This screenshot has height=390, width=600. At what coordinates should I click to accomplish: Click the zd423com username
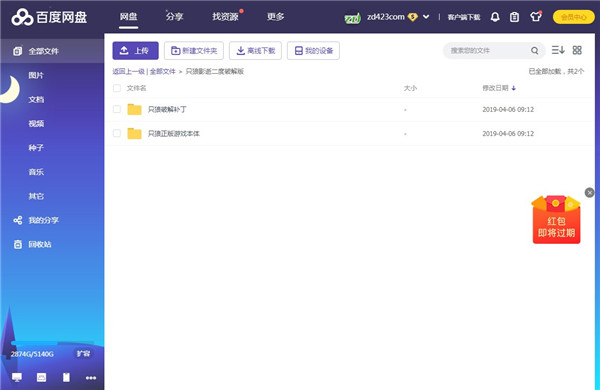(386, 17)
